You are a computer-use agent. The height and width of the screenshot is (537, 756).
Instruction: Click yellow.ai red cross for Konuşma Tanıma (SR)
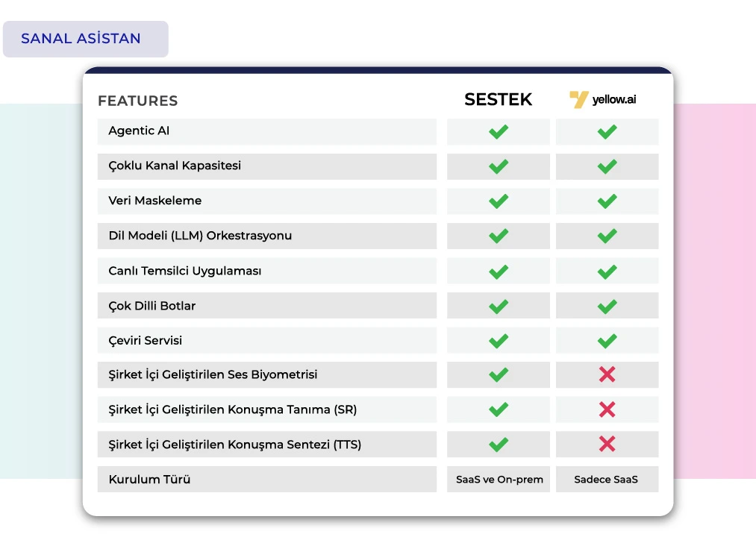click(x=607, y=409)
